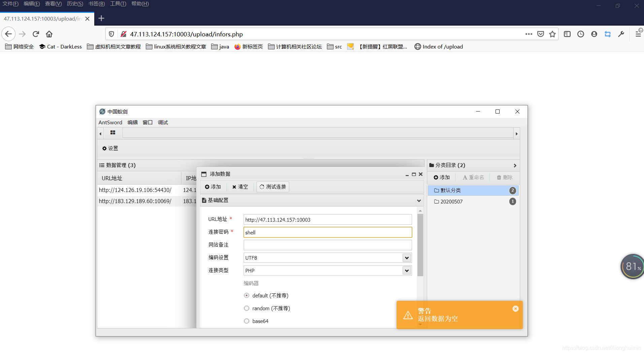
Task: Open browsing history clock icon
Action: [581, 34]
